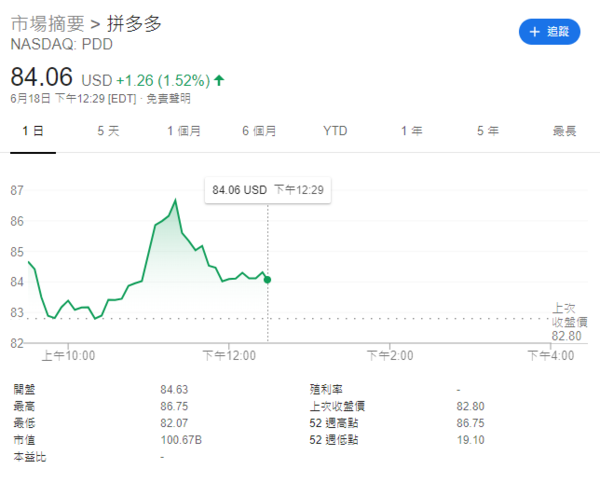The image size is (600, 483).
Task: Click the green current price dot on chart
Action: click(267, 280)
